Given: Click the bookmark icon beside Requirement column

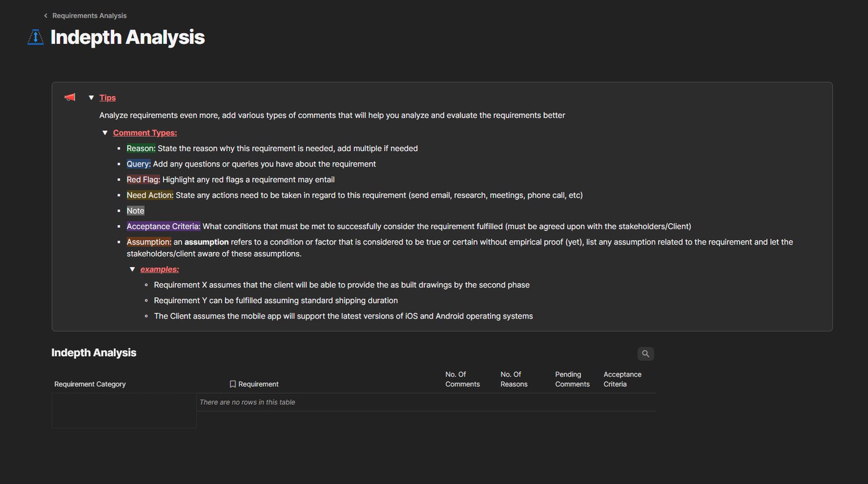Looking at the screenshot, I should pyautogui.click(x=233, y=384).
